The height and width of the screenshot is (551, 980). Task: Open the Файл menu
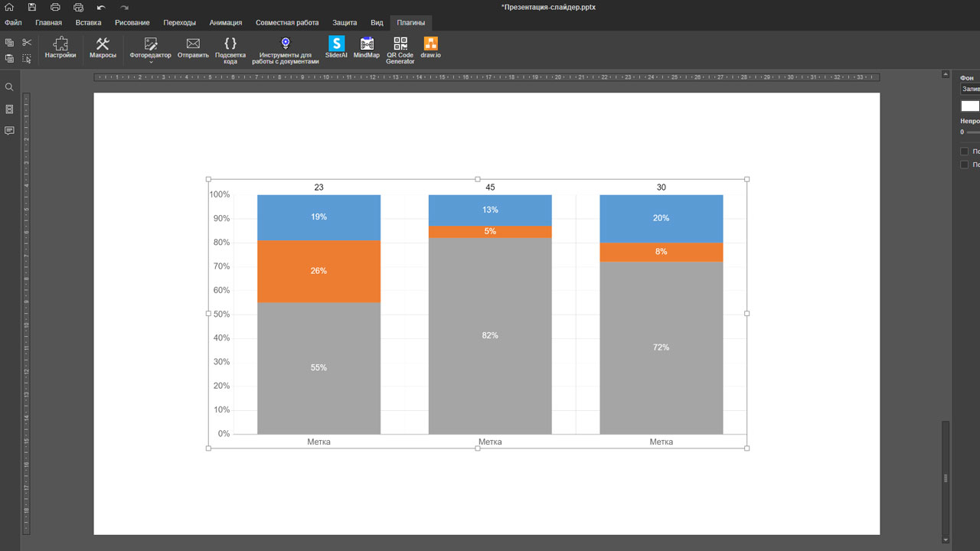pos(13,23)
